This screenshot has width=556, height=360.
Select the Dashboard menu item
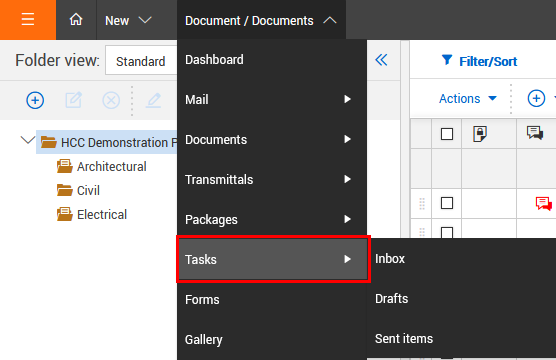point(272,60)
